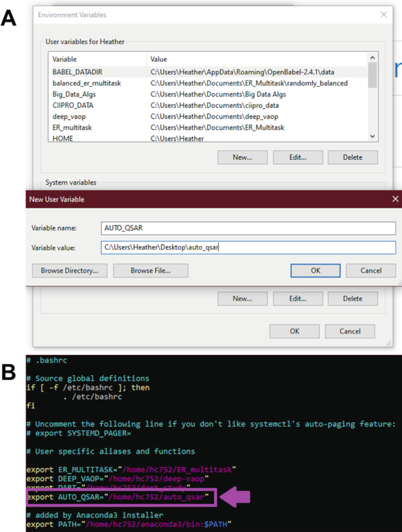Click the C:\Users\Heather value for HOME
This screenshot has height=532, width=402.
(x=177, y=138)
